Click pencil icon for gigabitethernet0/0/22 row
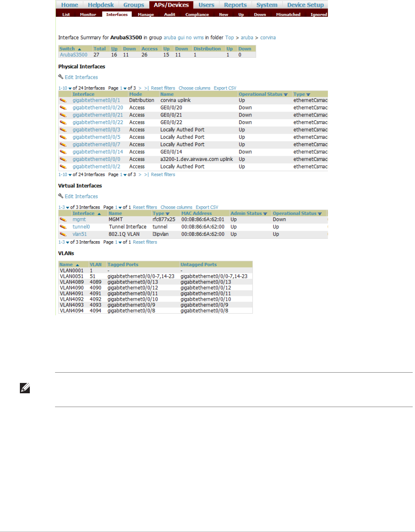The height and width of the screenshot is (532, 415). 63,123
